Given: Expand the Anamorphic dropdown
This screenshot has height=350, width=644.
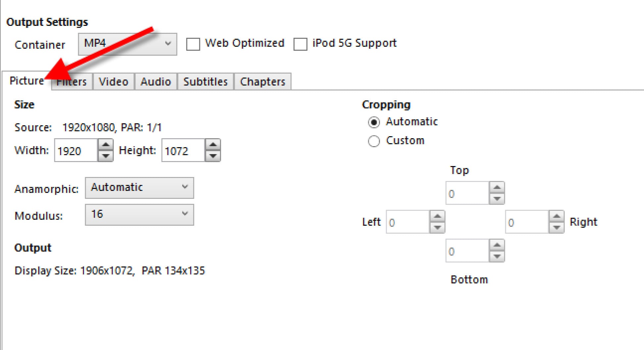Looking at the screenshot, I should tap(139, 188).
